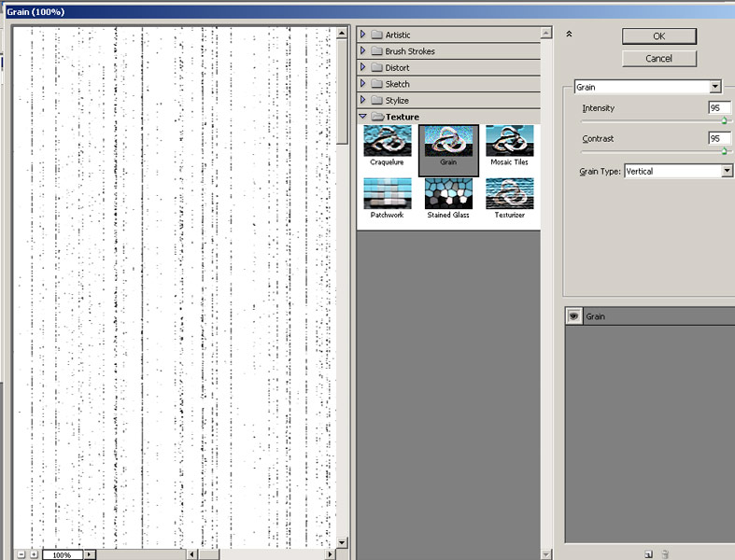The height and width of the screenshot is (560, 735).
Task: Click the Intensity value field
Action: tap(719, 108)
